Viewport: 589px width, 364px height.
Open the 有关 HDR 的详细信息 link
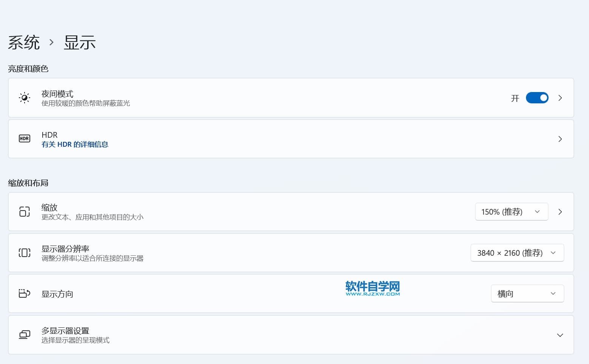pos(75,144)
